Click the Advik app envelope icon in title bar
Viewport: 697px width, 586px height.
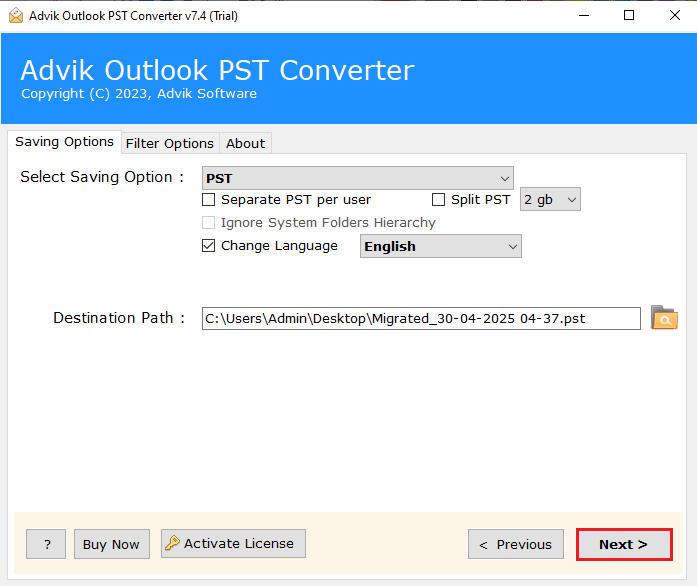click(16, 16)
